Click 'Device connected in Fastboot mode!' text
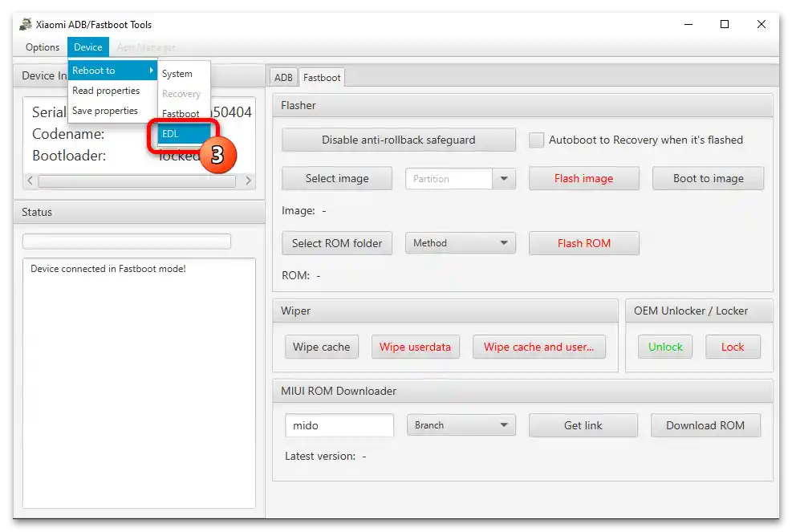The image size is (792, 532). 108,269
